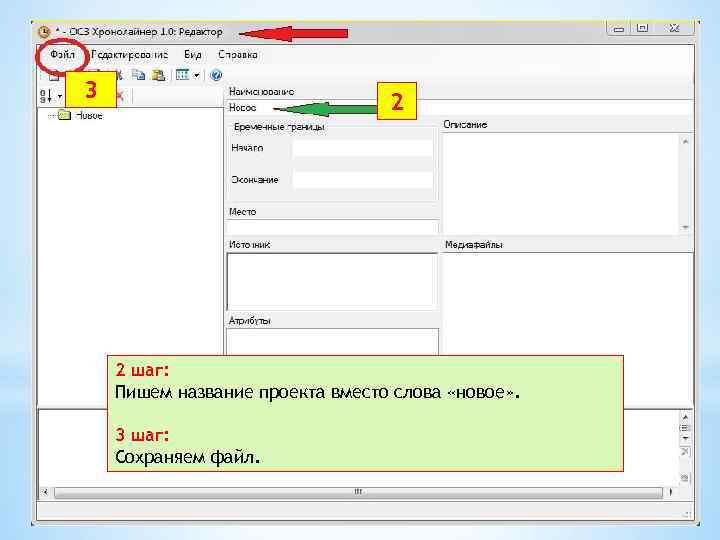Open the Вид menu

click(x=193, y=55)
